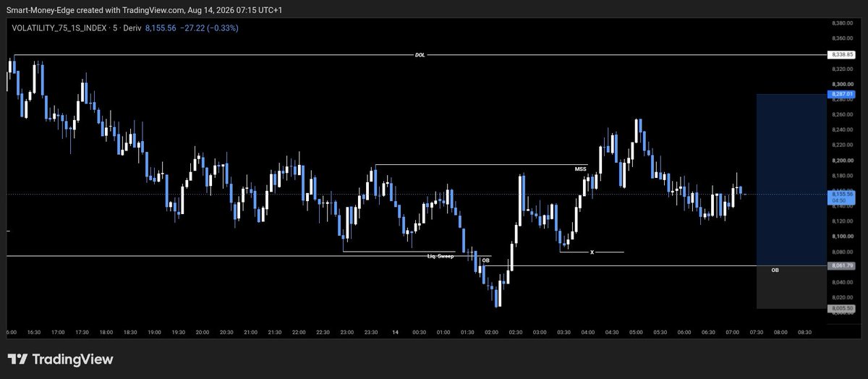Click the 22:30 time axis label
The height and width of the screenshot is (379, 868).
pyautogui.click(x=323, y=332)
